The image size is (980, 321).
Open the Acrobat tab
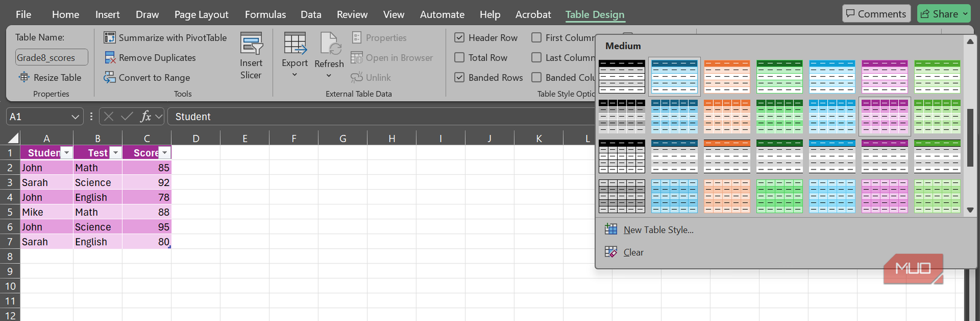tap(533, 14)
